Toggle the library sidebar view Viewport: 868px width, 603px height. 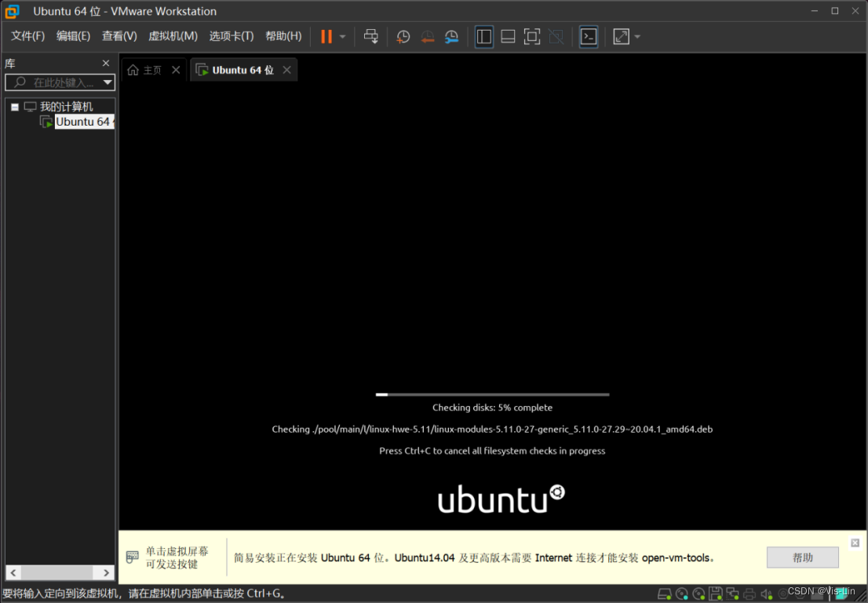(483, 37)
